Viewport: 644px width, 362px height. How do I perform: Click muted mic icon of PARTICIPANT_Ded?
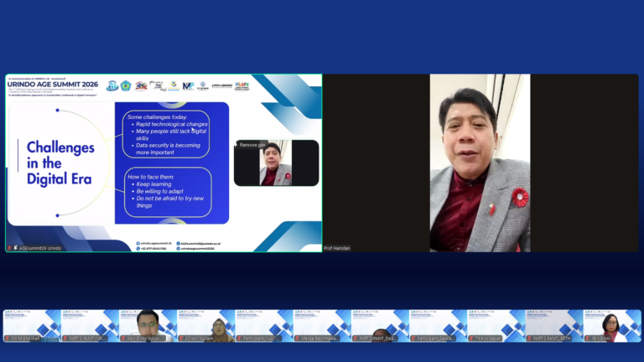point(356,339)
